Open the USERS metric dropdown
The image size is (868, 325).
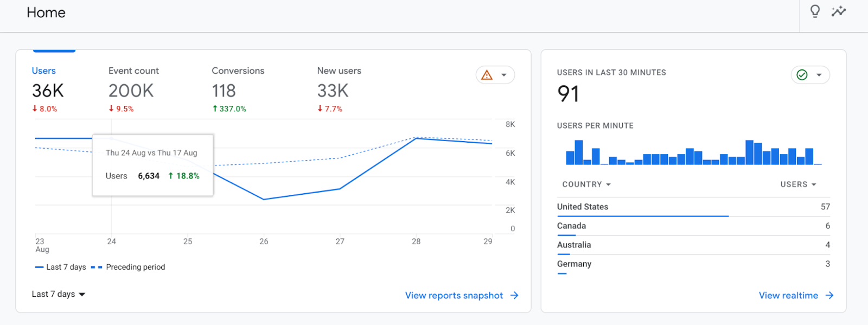(x=799, y=184)
